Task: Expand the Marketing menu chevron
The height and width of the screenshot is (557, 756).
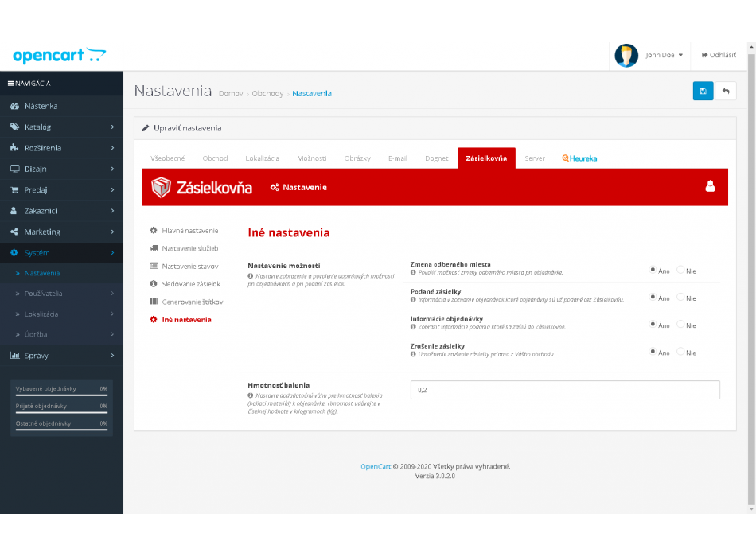Action: (112, 232)
